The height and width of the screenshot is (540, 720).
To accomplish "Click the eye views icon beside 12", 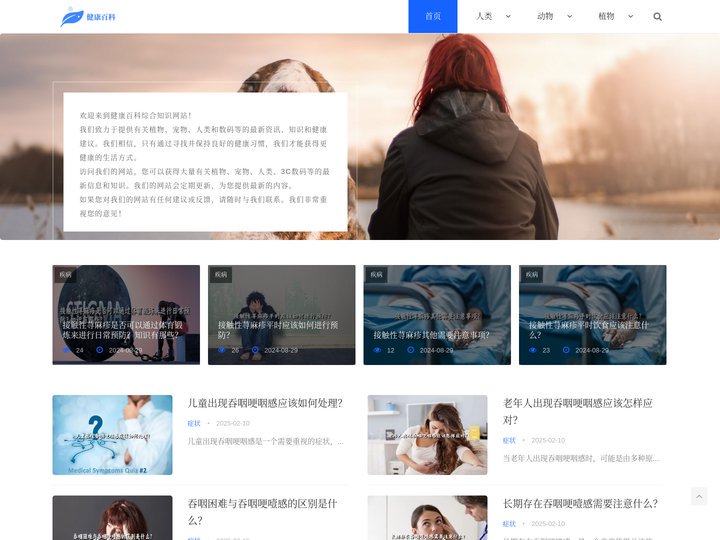I will (x=377, y=350).
